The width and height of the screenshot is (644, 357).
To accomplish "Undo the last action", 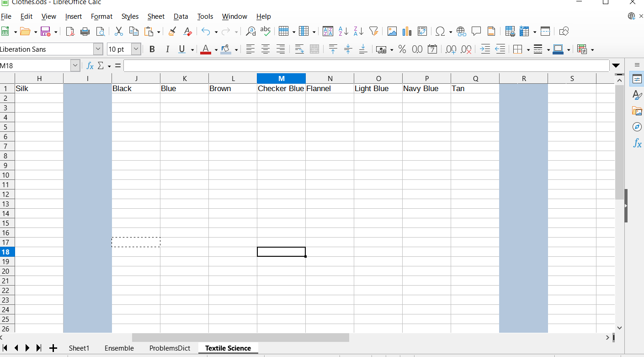I will coord(206,31).
